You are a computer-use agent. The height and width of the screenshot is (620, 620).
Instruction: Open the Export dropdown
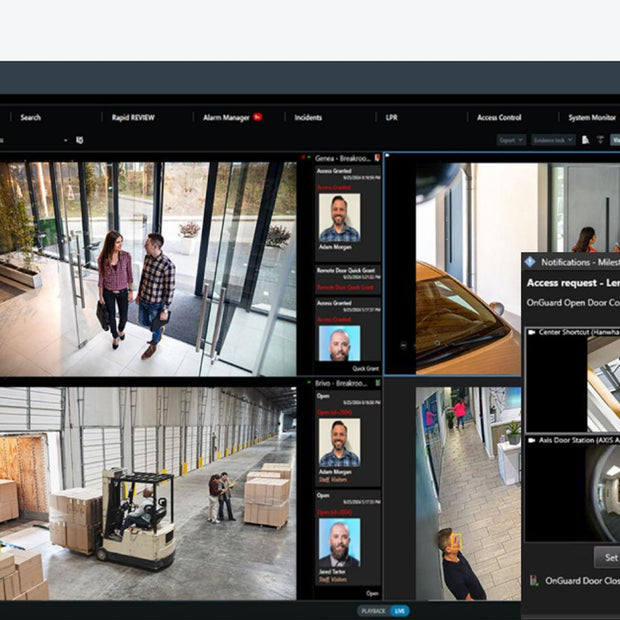coord(511,140)
